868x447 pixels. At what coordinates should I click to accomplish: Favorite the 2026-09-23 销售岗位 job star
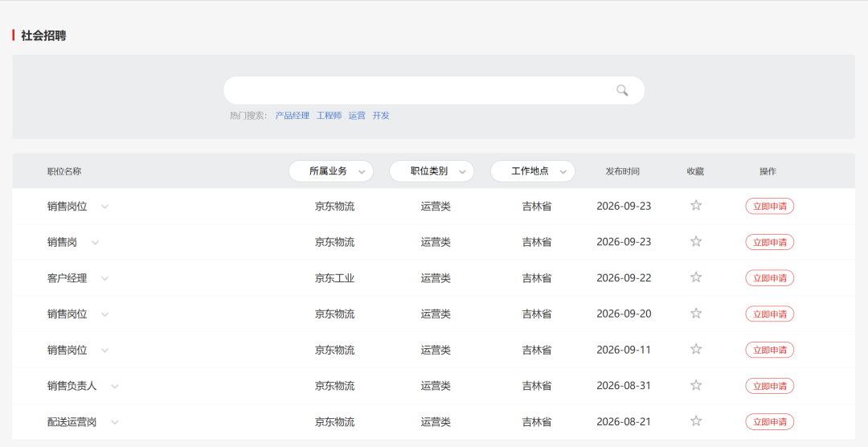pyautogui.click(x=696, y=206)
